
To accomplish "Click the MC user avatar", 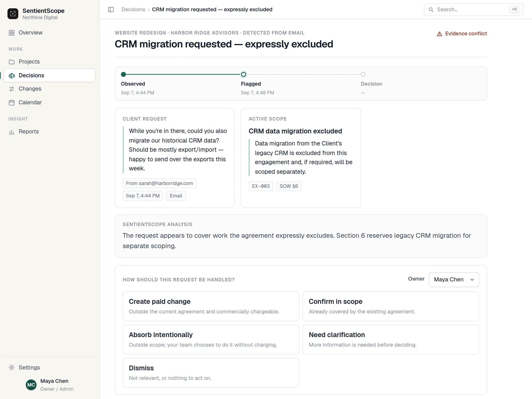I will pos(31,385).
